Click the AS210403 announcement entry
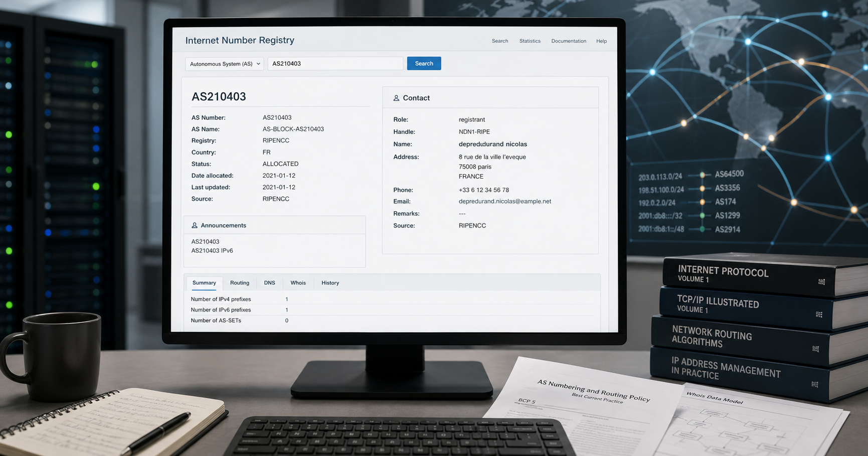This screenshot has height=456, width=868. [205, 241]
